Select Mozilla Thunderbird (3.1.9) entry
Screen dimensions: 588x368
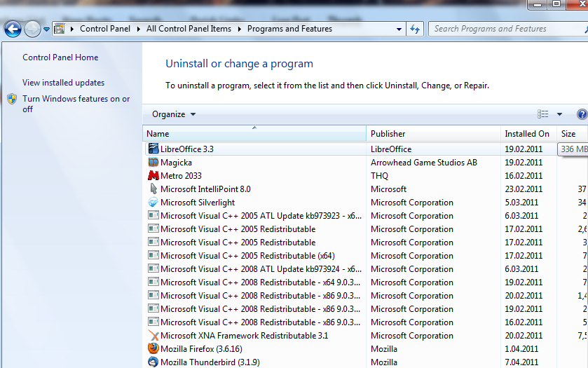[x=210, y=362]
